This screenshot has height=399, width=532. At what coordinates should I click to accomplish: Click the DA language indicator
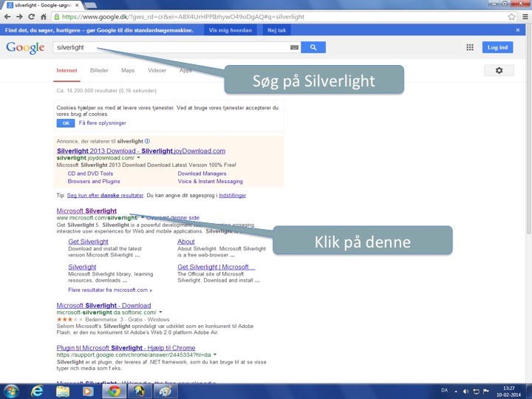[445, 390]
